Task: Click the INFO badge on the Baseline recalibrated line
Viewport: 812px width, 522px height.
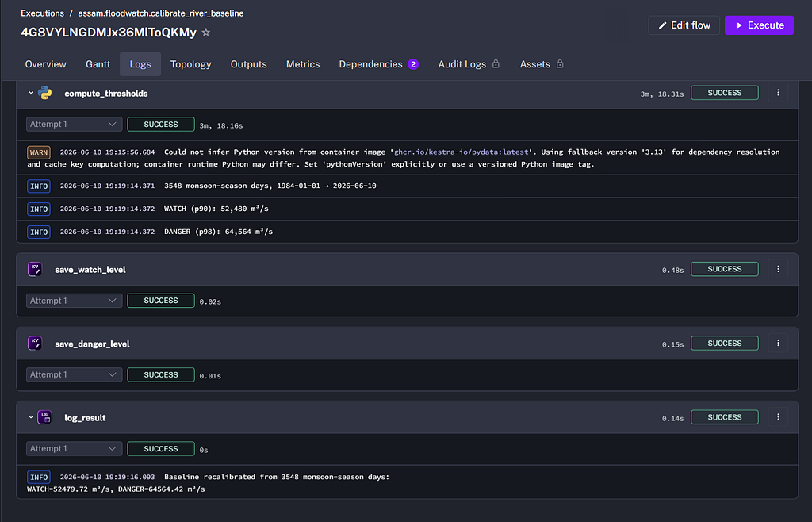Action: click(39, 477)
